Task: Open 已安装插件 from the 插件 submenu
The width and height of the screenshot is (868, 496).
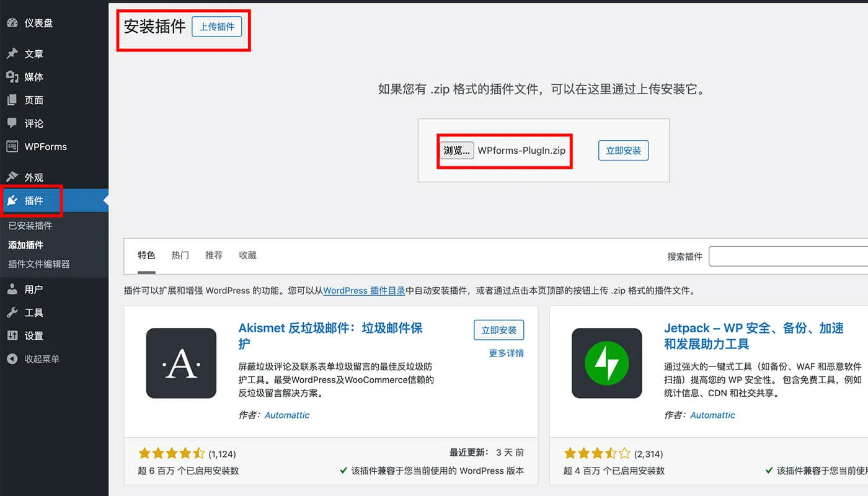Action: pyautogui.click(x=32, y=226)
